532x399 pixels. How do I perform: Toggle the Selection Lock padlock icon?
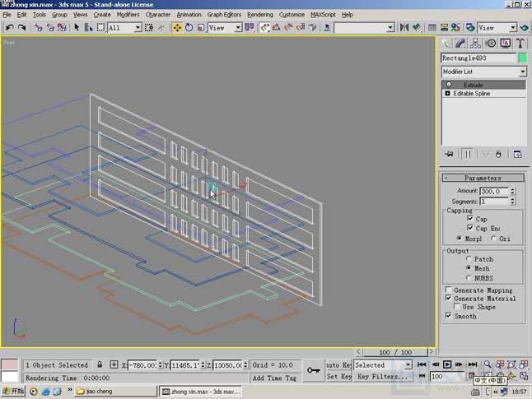pos(100,364)
